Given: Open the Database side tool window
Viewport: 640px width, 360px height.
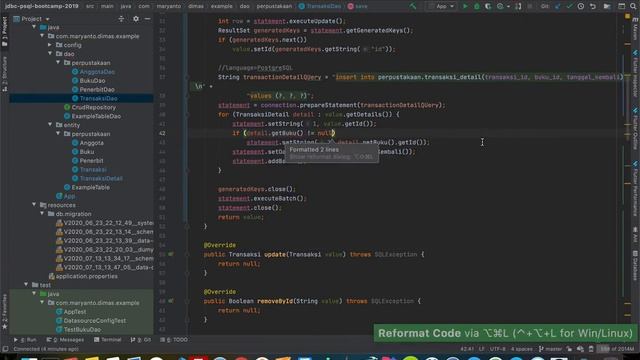Looking at the screenshot, I should (635, 265).
